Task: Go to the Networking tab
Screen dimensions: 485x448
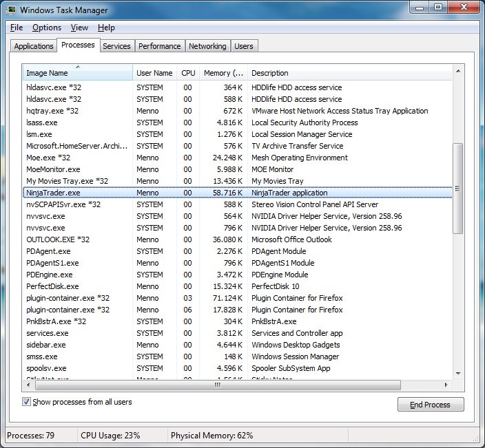Action: [207, 46]
